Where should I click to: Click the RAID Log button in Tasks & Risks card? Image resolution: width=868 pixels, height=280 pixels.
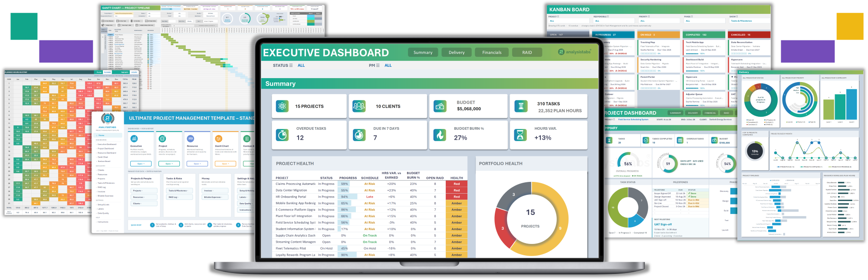[179, 197]
